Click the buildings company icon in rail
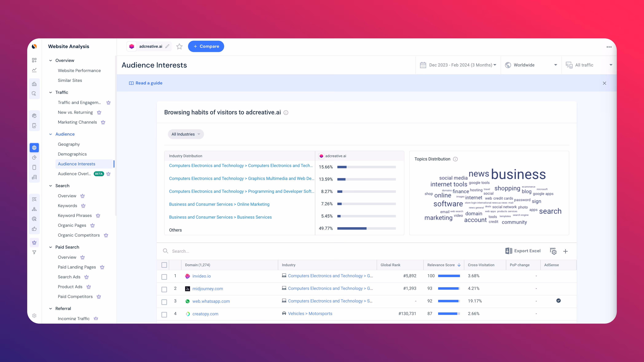Image resolution: width=644 pixels, height=362 pixels. coord(34,177)
